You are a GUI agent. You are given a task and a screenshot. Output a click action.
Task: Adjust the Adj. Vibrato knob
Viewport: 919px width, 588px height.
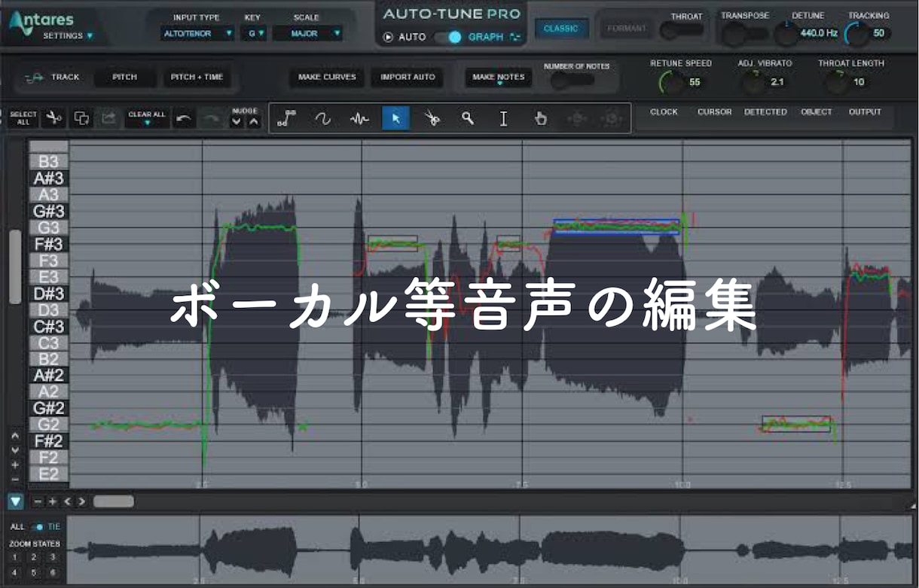click(x=753, y=82)
